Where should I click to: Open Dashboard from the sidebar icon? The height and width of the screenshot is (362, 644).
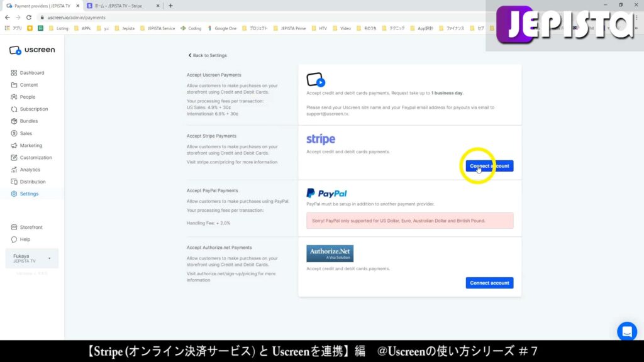(x=14, y=73)
